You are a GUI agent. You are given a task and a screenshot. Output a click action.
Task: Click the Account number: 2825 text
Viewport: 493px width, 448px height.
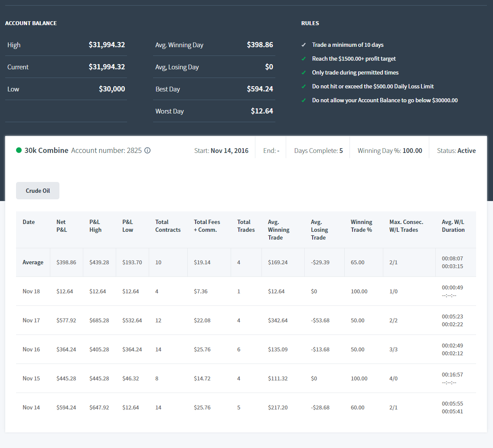106,150
